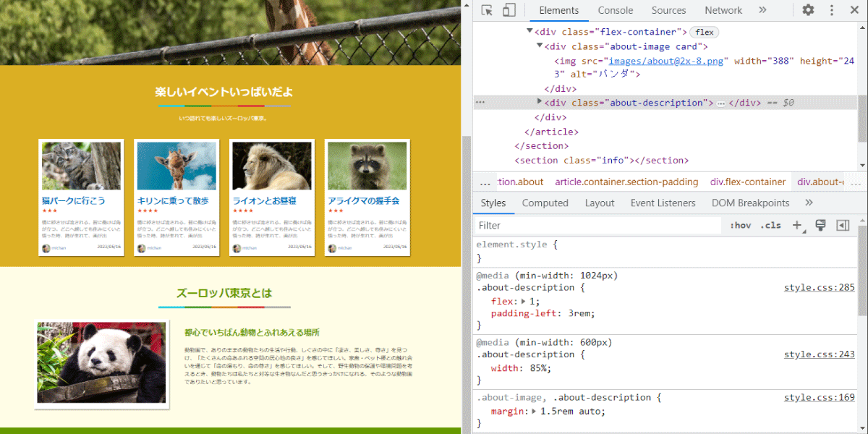Screen dimensions: 868x434
Task: Activate the inspect element picker tool
Action: (x=487, y=10)
